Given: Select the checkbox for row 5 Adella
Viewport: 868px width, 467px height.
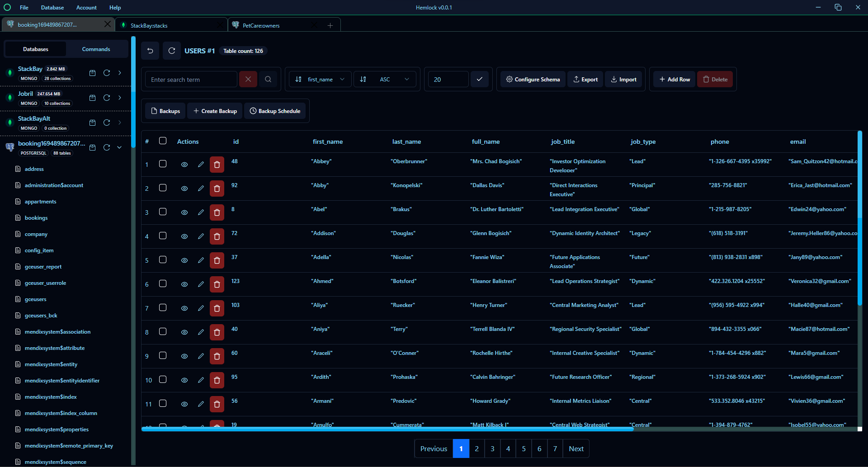Looking at the screenshot, I should point(163,259).
